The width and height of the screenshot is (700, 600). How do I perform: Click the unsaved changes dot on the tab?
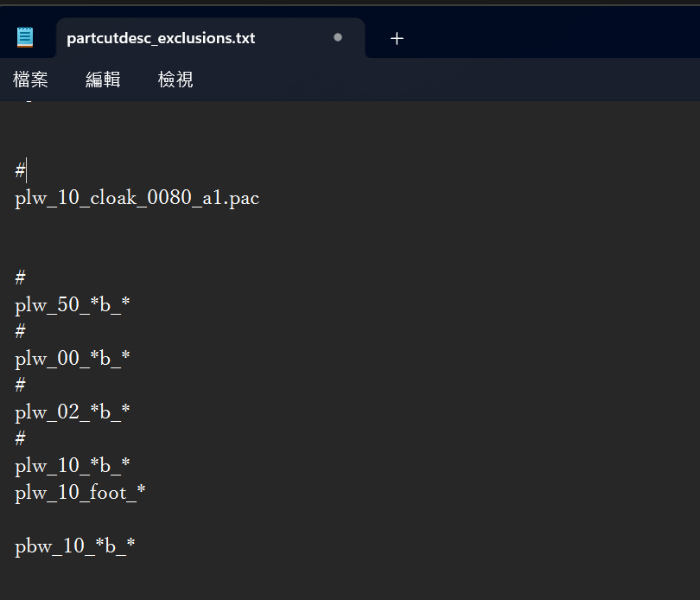[336, 38]
